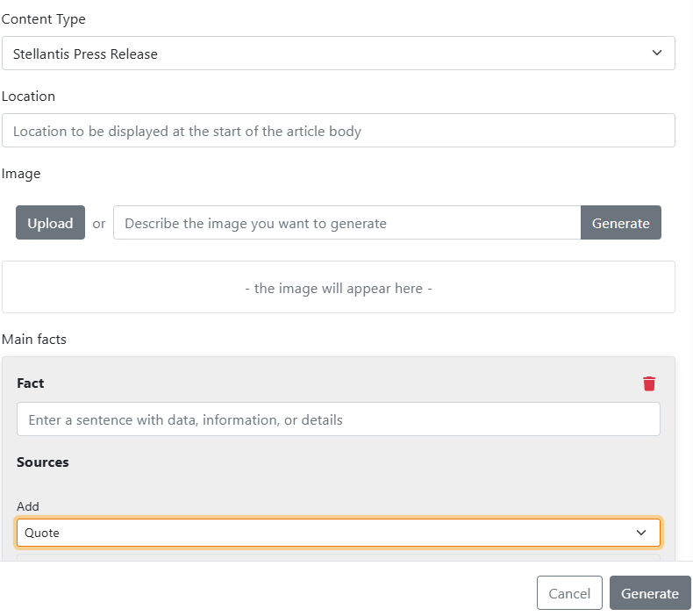The width and height of the screenshot is (693, 616).
Task: Click the Content Type label
Action: (x=44, y=18)
